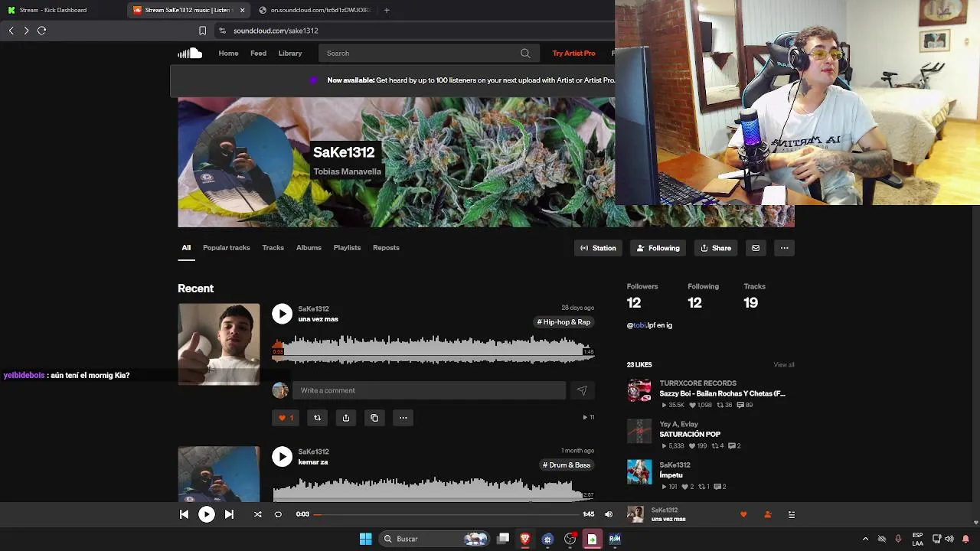Open the Brave browser taskbar icon
The image size is (980, 551).
[525, 539]
